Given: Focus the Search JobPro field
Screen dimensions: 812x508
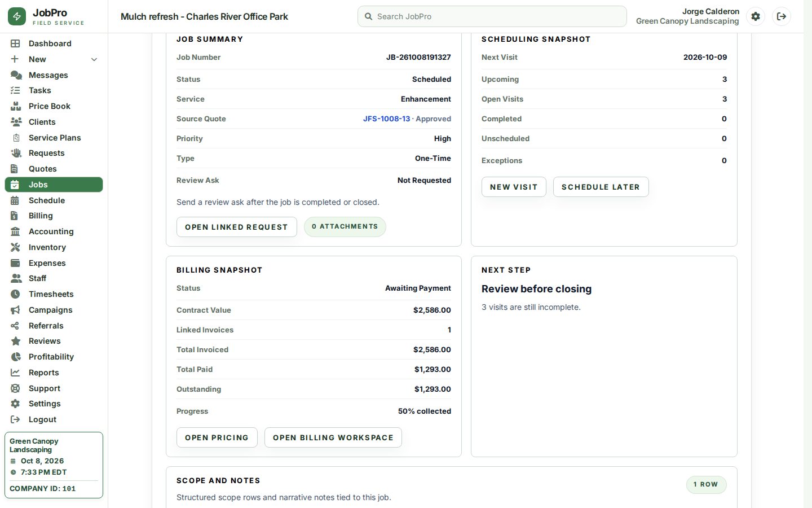Looking at the screenshot, I should (x=492, y=16).
